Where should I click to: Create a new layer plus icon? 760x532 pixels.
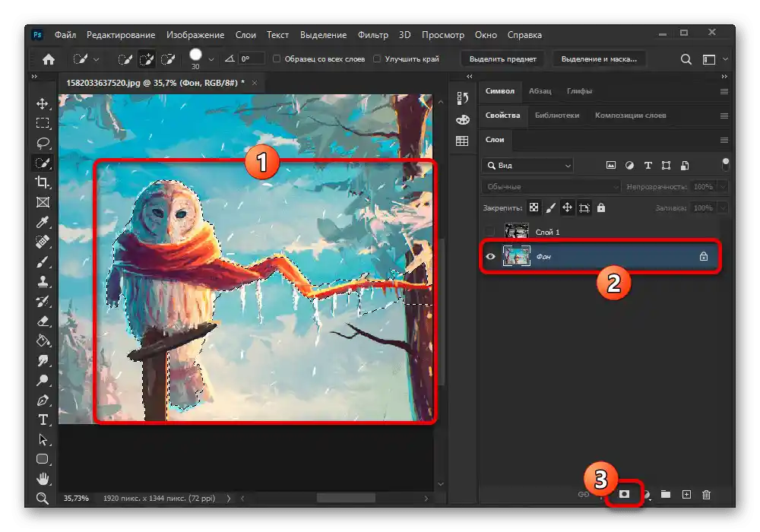(x=686, y=494)
